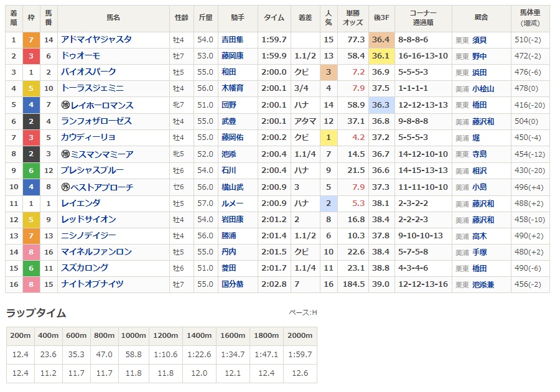560x392 pixels.
Task: Click jockey ルメー link
Action: [232, 203]
